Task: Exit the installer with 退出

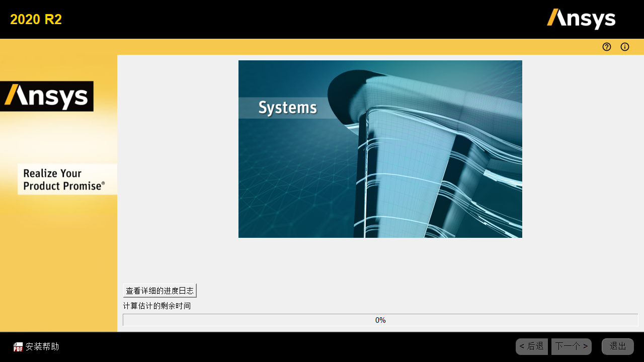Action: tap(618, 346)
